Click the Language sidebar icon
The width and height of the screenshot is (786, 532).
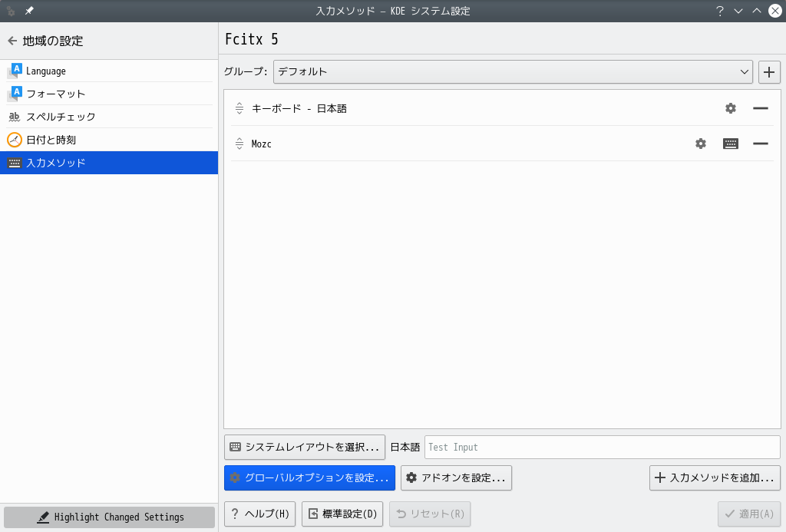point(15,71)
